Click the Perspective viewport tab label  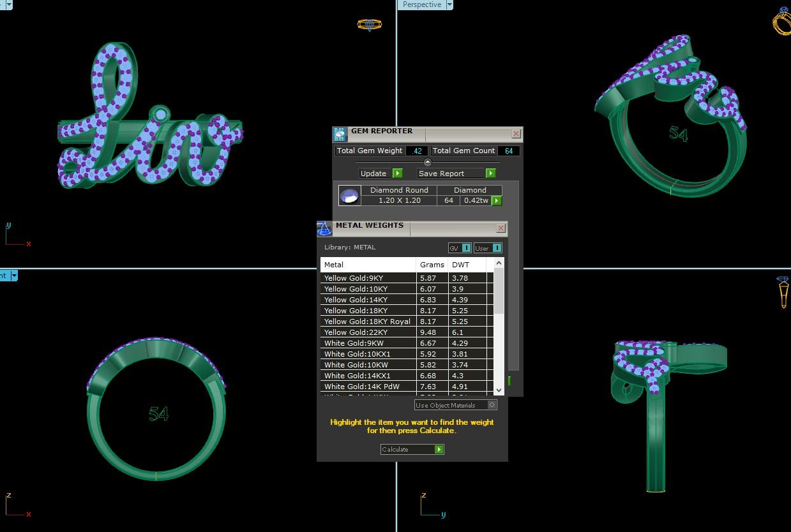pyautogui.click(x=421, y=5)
